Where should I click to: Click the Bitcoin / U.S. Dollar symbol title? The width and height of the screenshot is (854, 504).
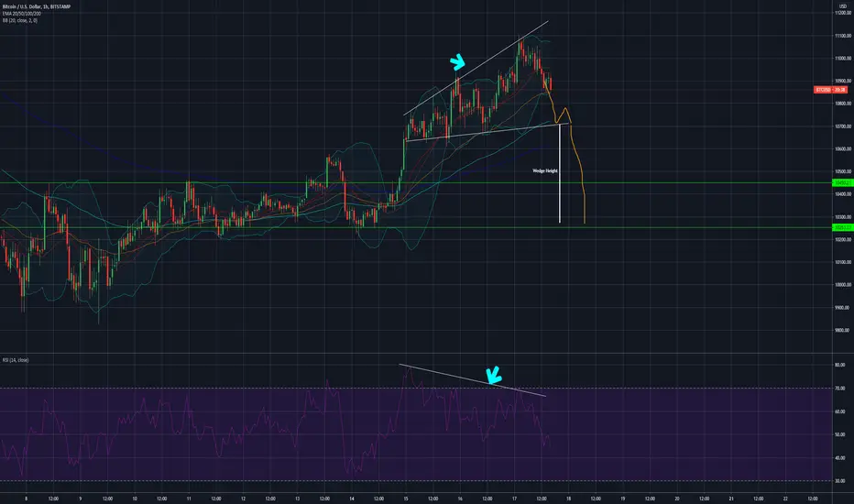(x=36, y=6)
